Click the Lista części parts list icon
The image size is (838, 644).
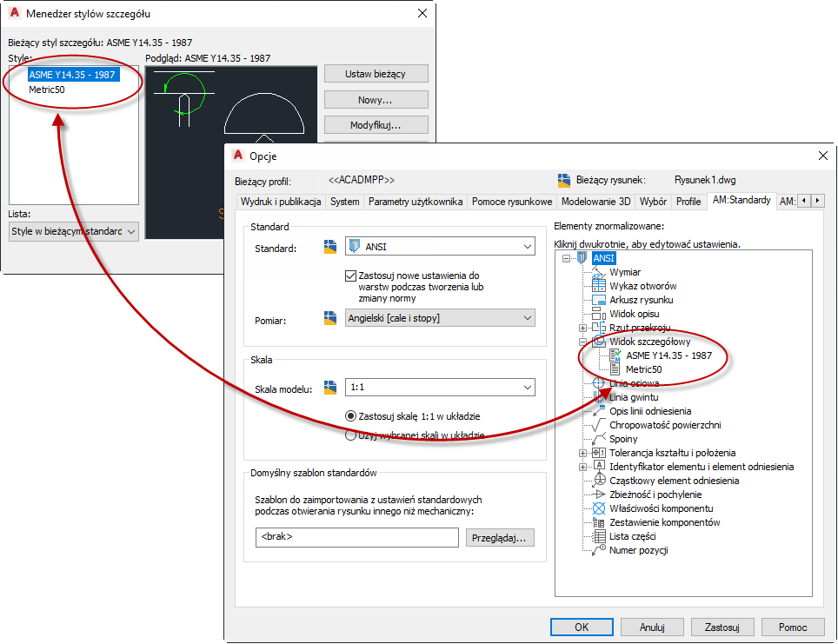click(x=599, y=536)
